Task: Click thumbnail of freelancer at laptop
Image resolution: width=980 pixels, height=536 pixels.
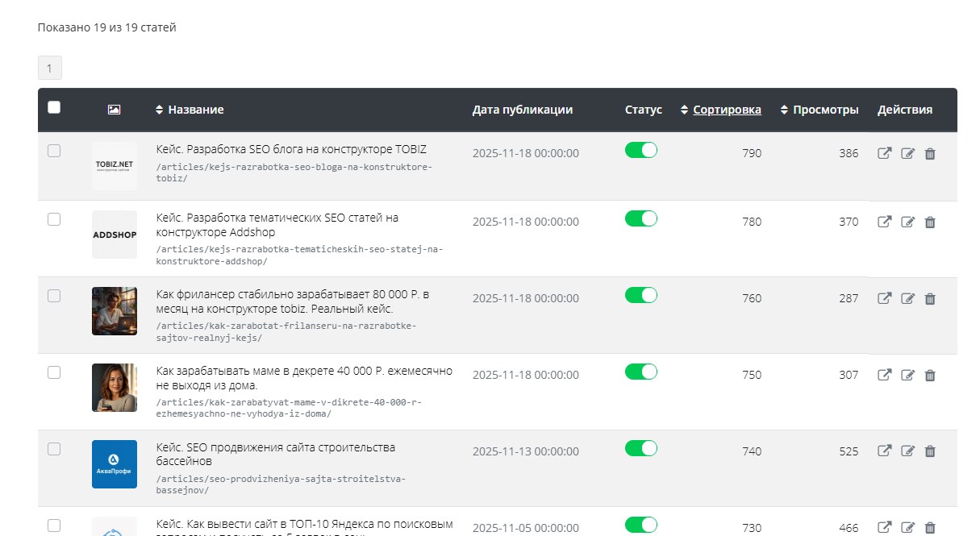Action: pyautogui.click(x=115, y=311)
